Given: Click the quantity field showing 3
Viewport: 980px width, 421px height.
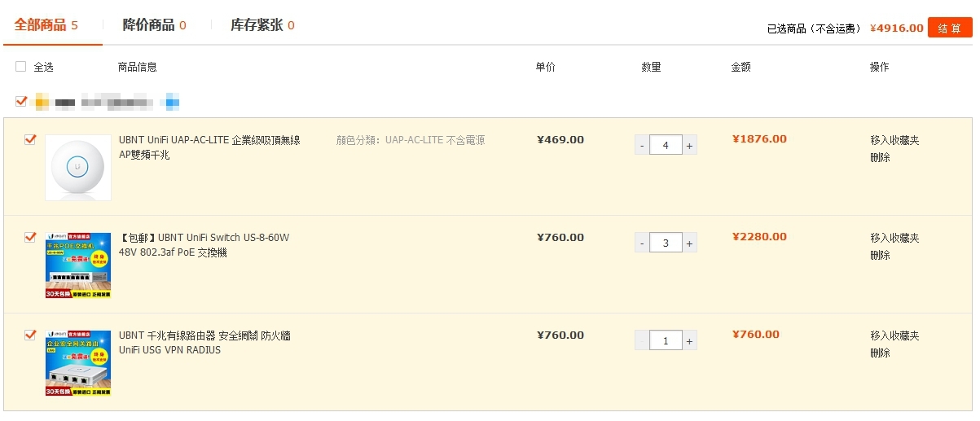Looking at the screenshot, I should (666, 243).
